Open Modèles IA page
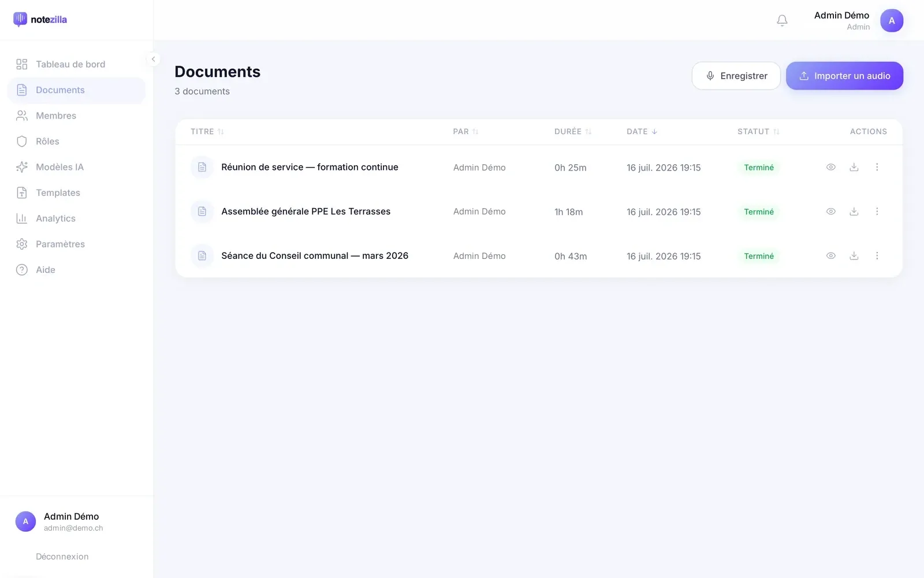Screen dimensions: 924x578 [76, 167]
